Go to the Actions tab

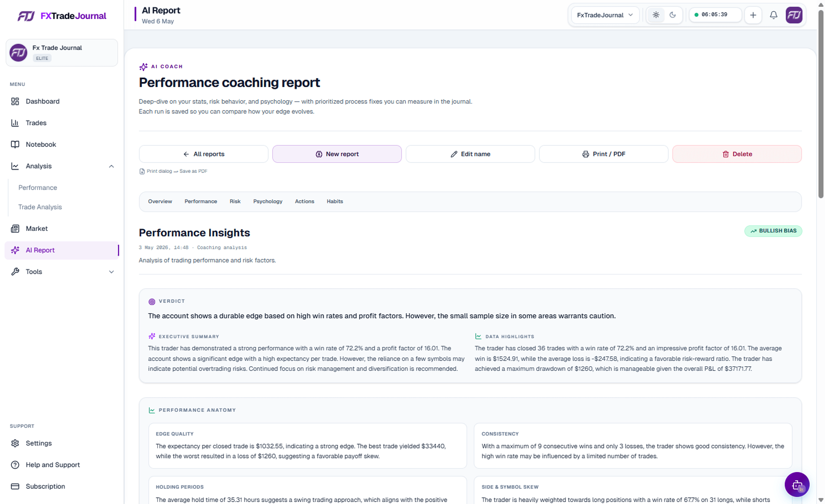(x=304, y=201)
